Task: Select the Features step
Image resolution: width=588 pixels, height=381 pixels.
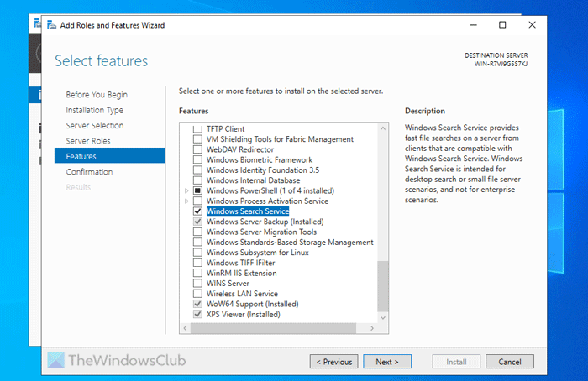Action: pyautogui.click(x=109, y=156)
